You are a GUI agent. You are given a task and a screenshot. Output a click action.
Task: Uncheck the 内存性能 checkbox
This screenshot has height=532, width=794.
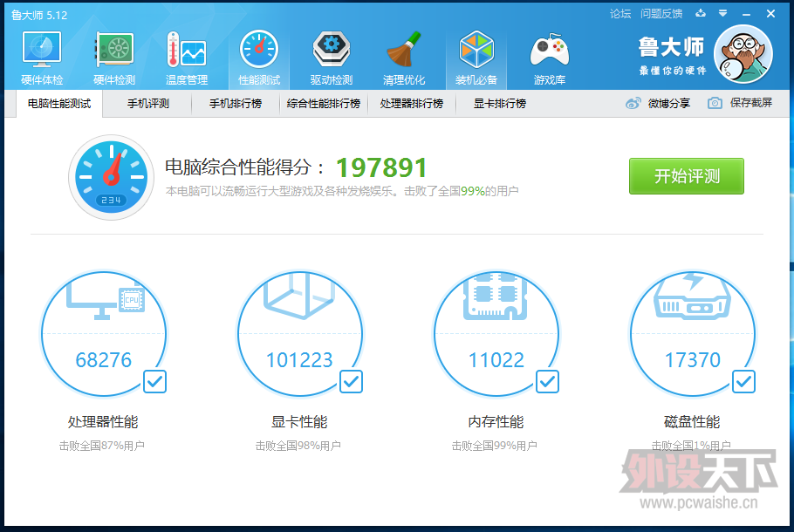point(547,381)
